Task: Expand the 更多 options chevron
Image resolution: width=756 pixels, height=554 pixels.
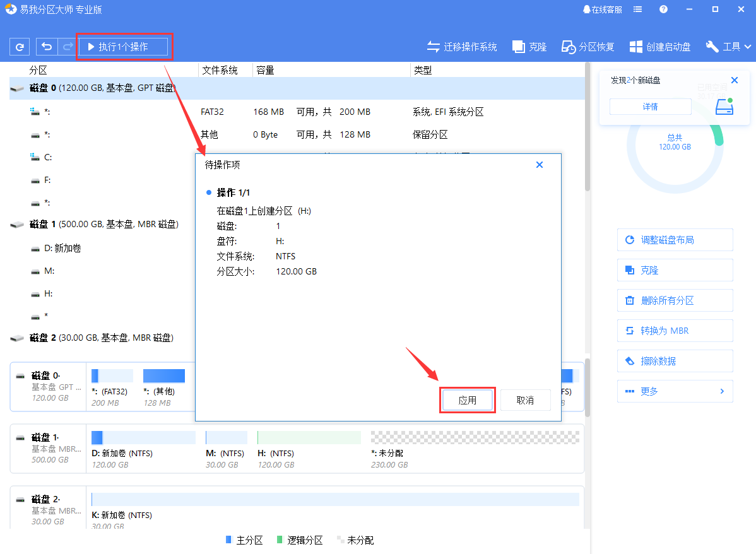Action: tap(722, 391)
